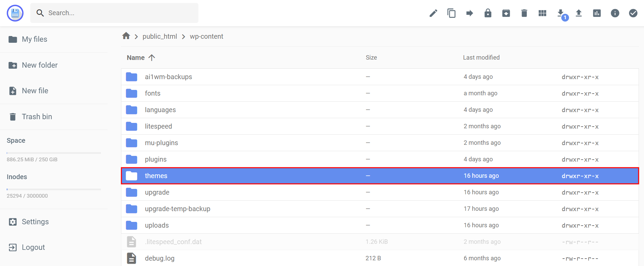Compress the selection using archive icon
The image size is (644, 266).
click(x=506, y=13)
